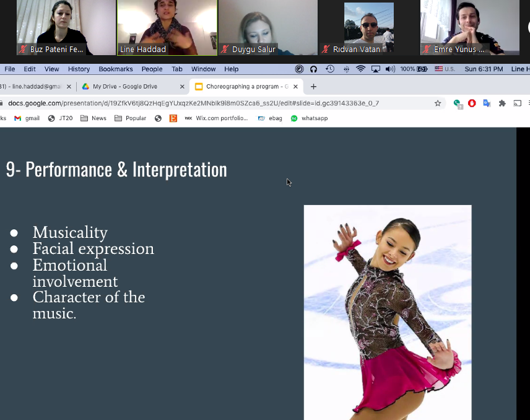Open the U.S. input source menu
530x420 pixels.
click(445, 69)
